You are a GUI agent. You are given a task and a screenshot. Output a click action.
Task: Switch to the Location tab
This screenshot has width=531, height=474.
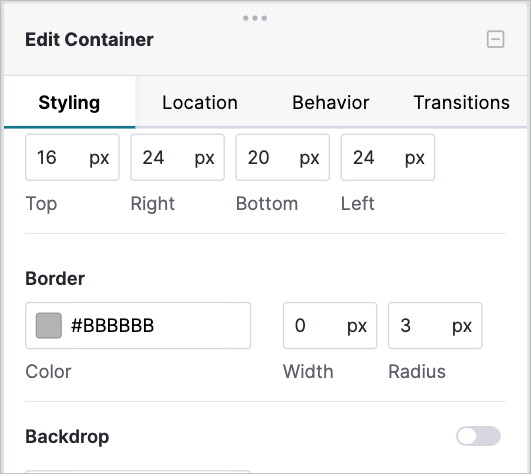coord(200,102)
